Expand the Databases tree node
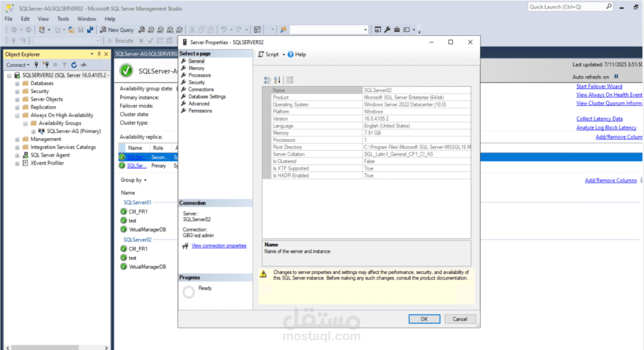 [x=17, y=84]
